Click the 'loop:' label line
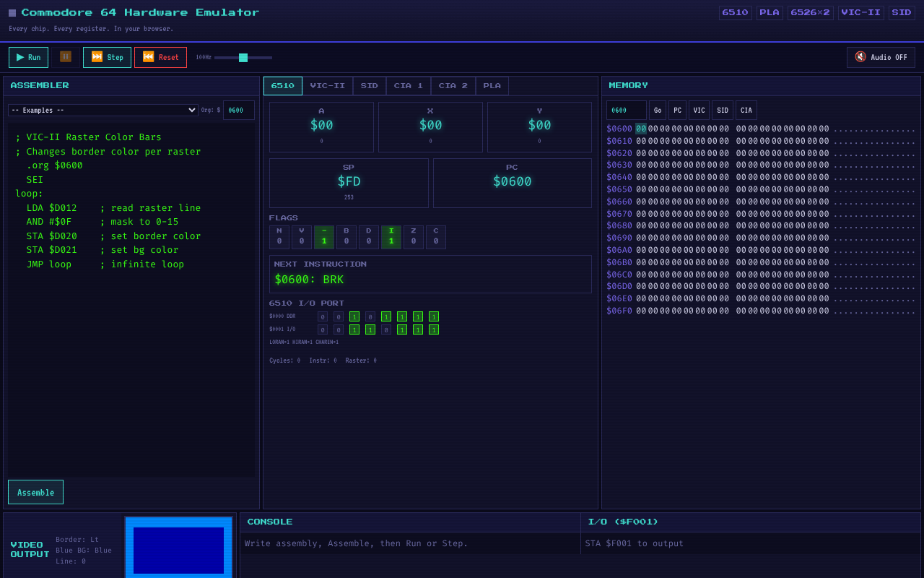The width and height of the screenshot is (924, 578). (x=30, y=194)
